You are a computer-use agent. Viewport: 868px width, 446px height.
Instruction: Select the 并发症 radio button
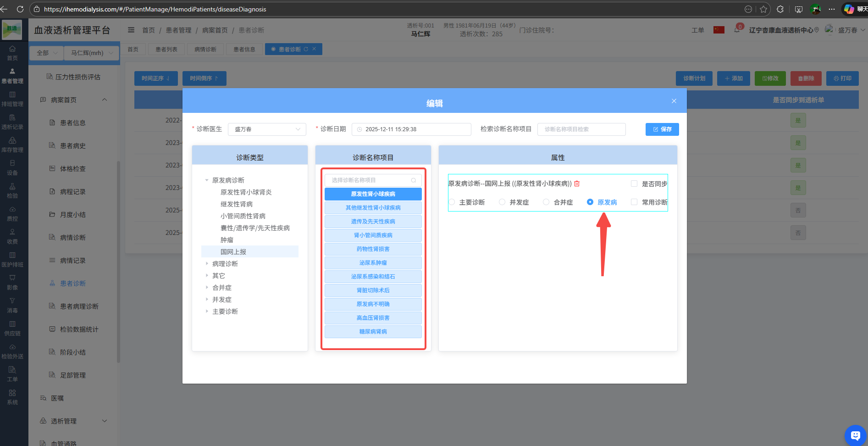503,202
